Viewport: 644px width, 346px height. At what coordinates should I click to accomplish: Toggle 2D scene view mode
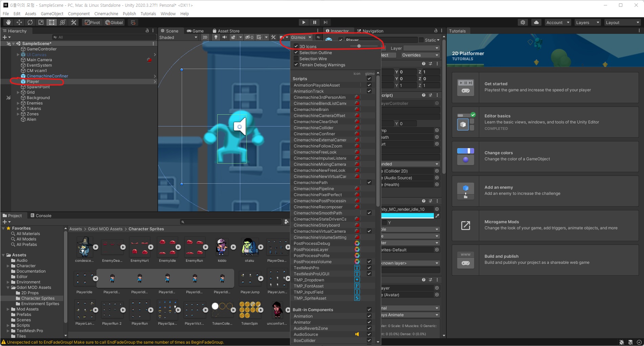[205, 37]
